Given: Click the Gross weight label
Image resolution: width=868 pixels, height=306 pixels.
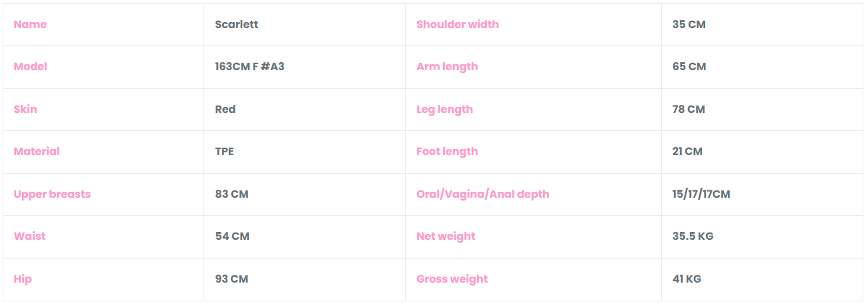Looking at the screenshot, I should click(x=452, y=279).
